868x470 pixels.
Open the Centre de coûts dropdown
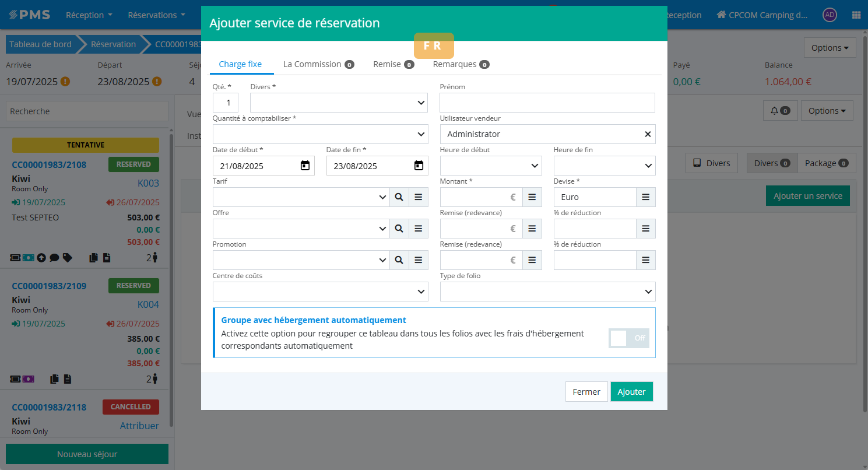click(x=320, y=292)
